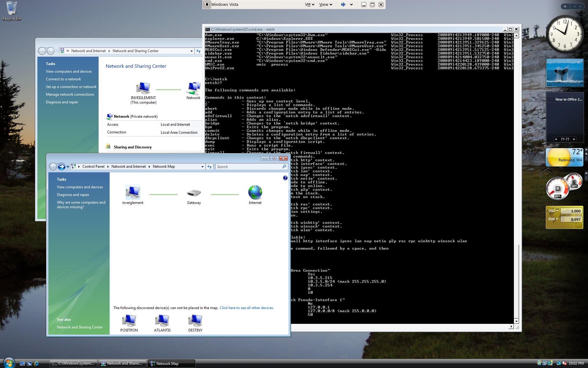
Task: Open View computers and devices in Network Map
Action: 80,187
